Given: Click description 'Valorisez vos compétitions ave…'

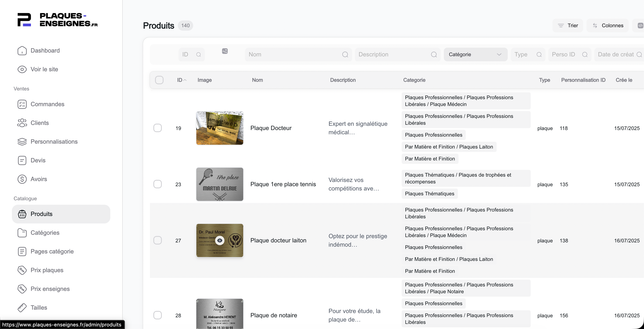Looking at the screenshot, I should coord(354,184).
